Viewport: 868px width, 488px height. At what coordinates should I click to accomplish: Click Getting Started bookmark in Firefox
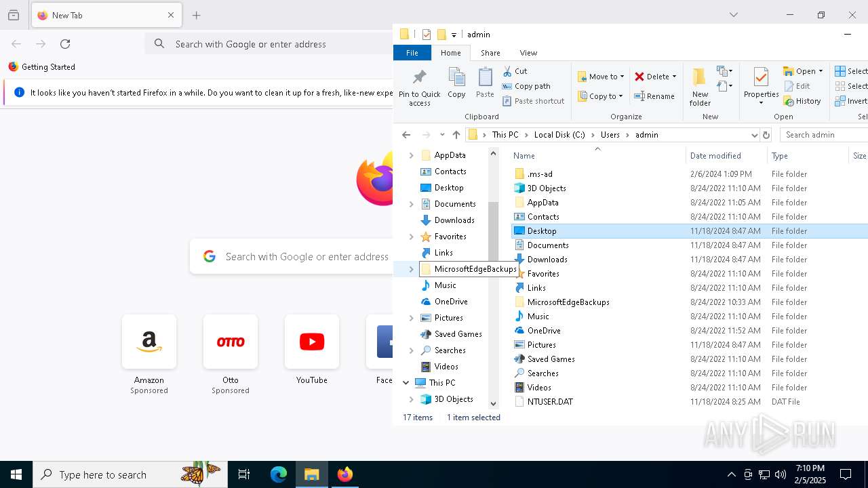pos(42,67)
